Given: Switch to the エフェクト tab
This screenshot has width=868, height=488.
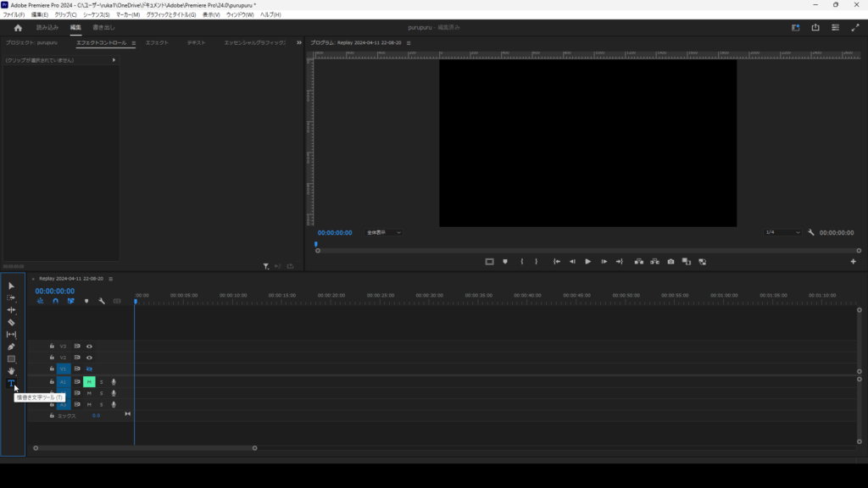Looking at the screenshot, I should point(157,42).
